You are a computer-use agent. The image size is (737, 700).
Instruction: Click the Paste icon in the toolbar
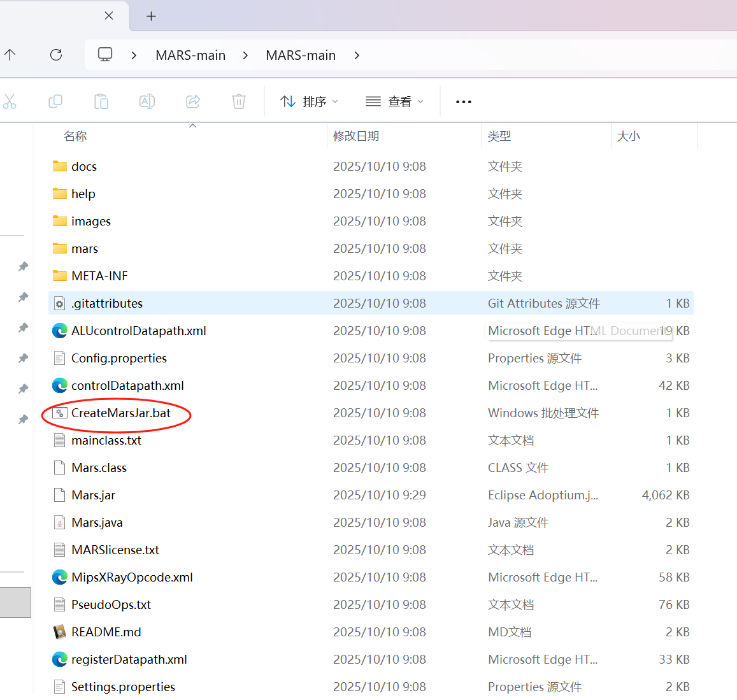point(101,101)
